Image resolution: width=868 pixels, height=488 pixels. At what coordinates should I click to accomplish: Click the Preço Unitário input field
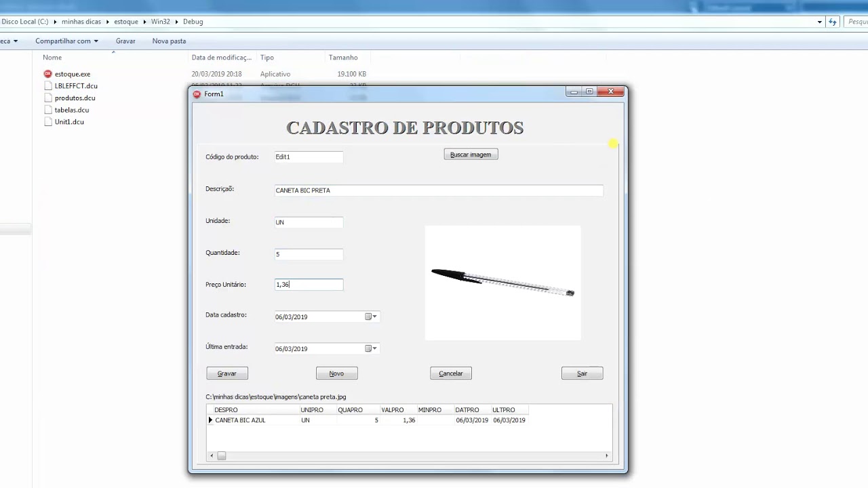[x=309, y=285]
